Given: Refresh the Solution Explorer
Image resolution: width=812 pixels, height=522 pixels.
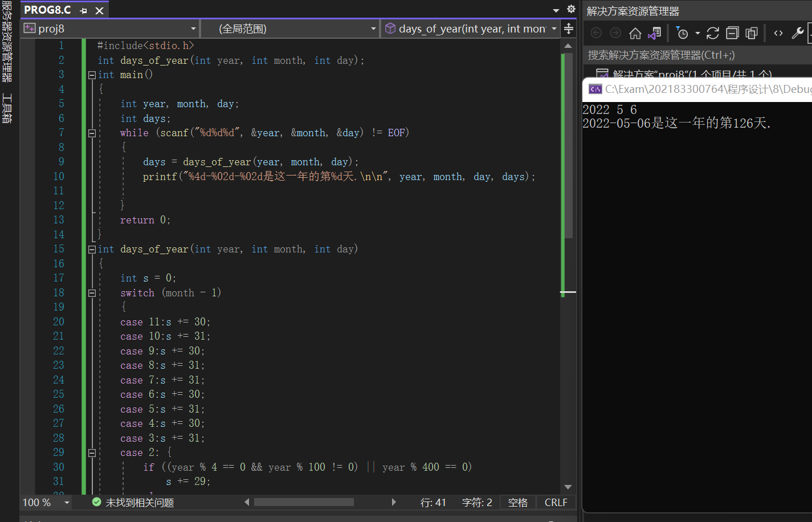Looking at the screenshot, I should point(713,33).
